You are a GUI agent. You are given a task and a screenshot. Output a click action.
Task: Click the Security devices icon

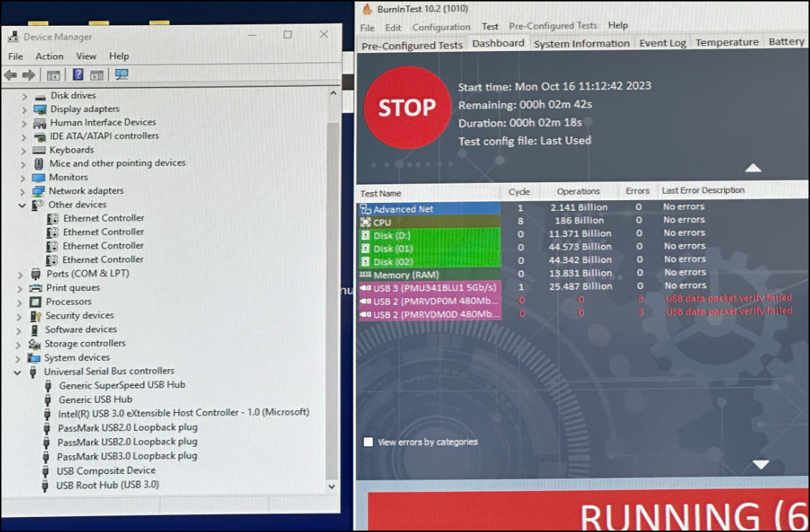35,315
